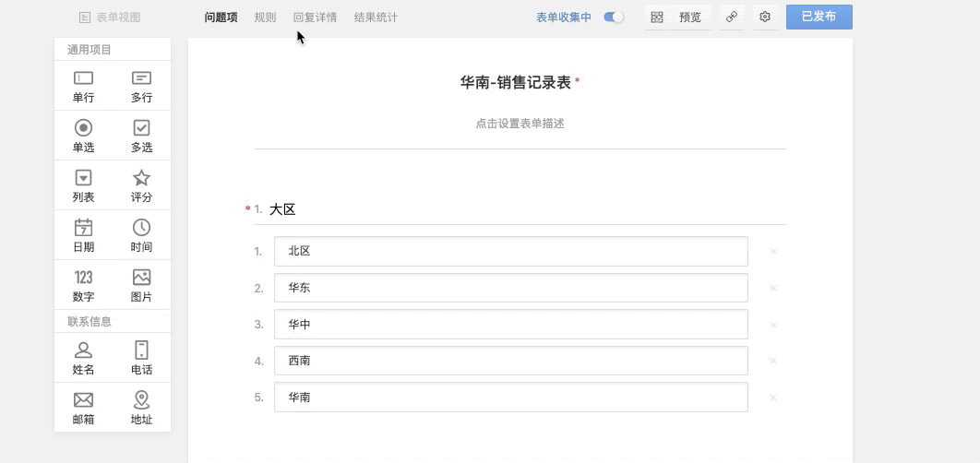Insert a date (日期) field
Image resolution: width=980 pixels, height=463 pixels.
(x=83, y=235)
